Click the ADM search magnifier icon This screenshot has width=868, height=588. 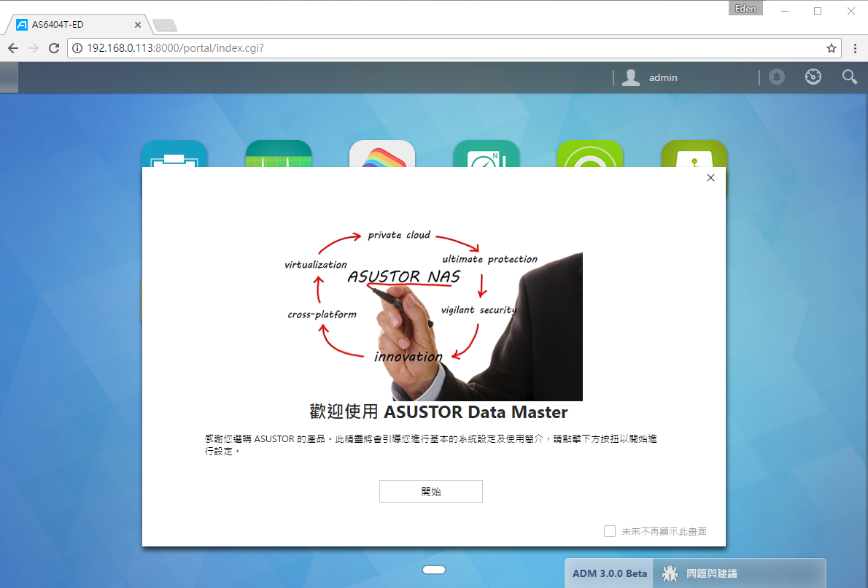pyautogui.click(x=849, y=77)
